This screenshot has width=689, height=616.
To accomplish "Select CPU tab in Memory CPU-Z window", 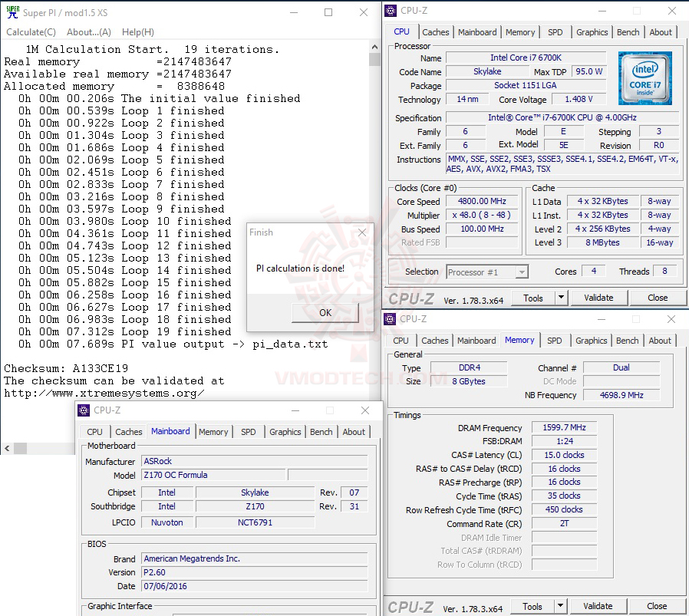I will click(401, 341).
